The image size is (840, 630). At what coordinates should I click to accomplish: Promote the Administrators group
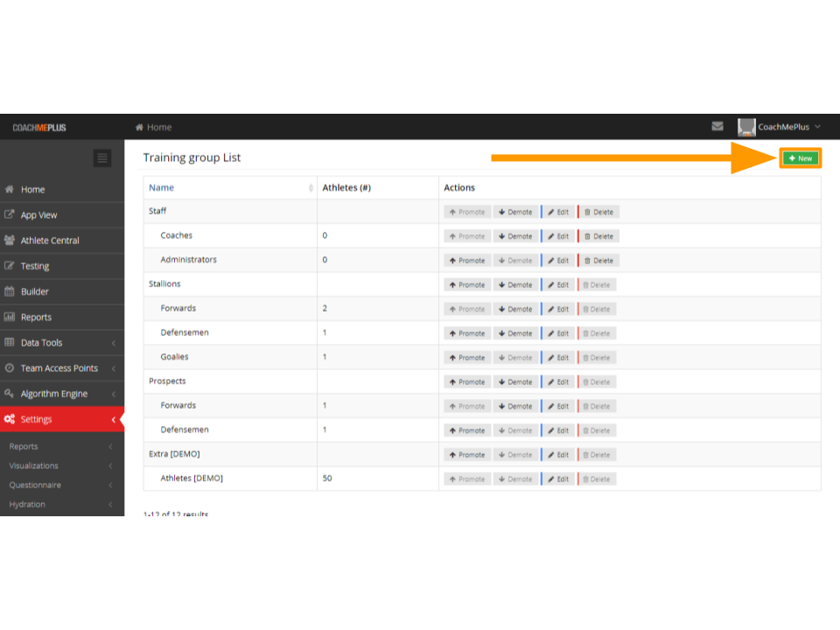[467, 261]
